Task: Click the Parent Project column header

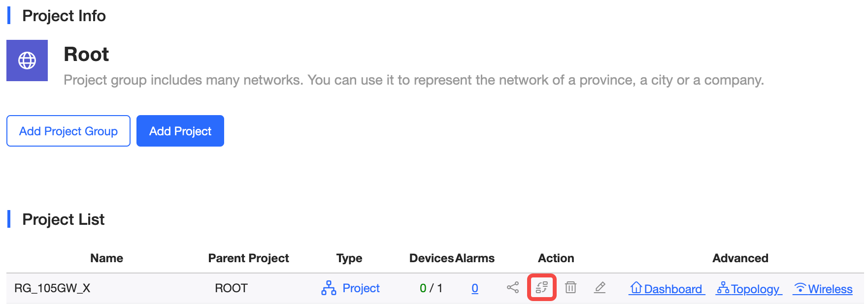Action: 248,258
